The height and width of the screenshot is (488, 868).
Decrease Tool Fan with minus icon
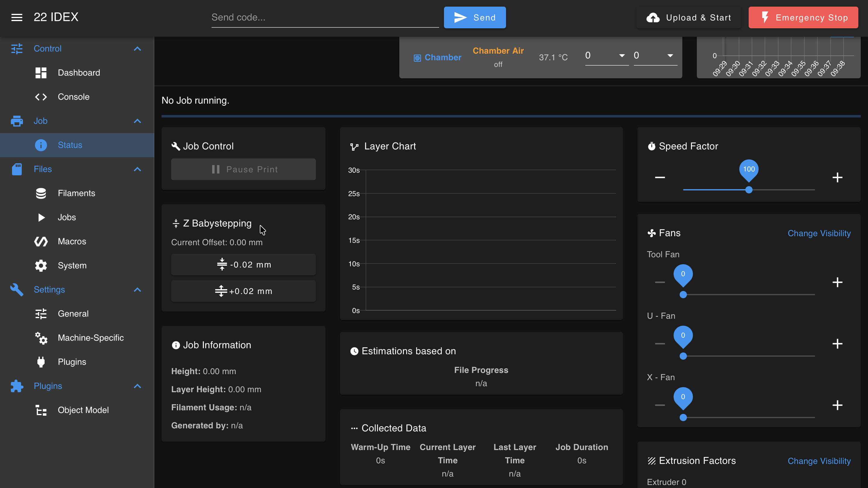click(660, 282)
